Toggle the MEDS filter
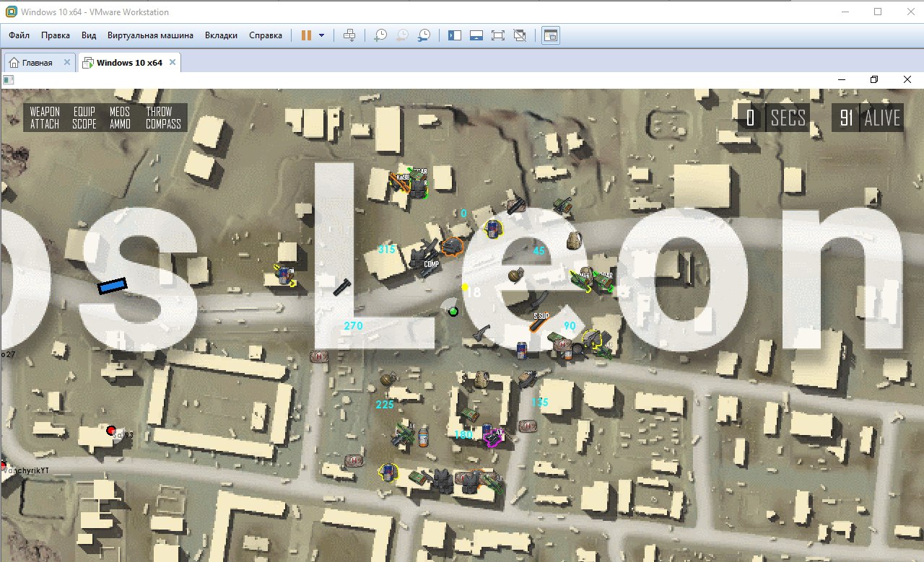The height and width of the screenshot is (562, 924). click(120, 112)
